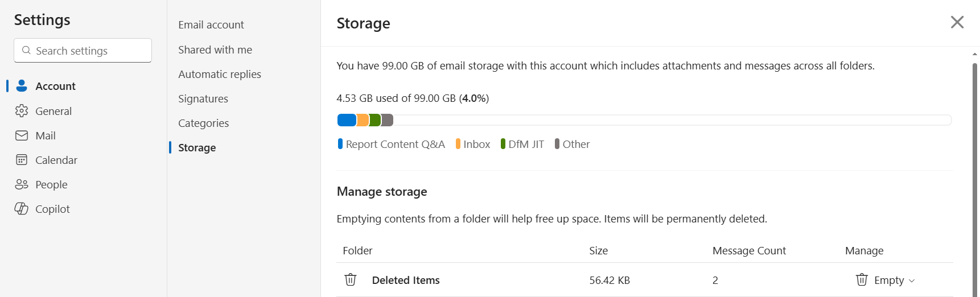Image resolution: width=980 pixels, height=297 pixels.
Task: Click the blue Report Content Q&A bar segment
Action: (347, 120)
